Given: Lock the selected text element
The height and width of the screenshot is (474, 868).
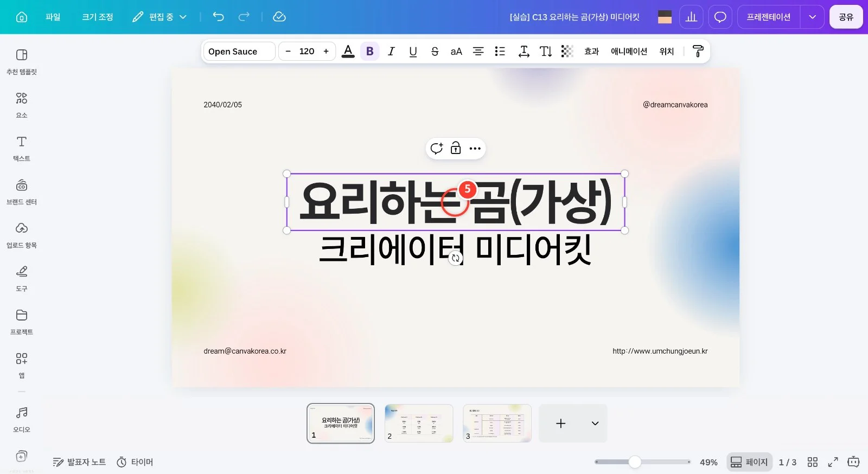Looking at the screenshot, I should pos(456,148).
